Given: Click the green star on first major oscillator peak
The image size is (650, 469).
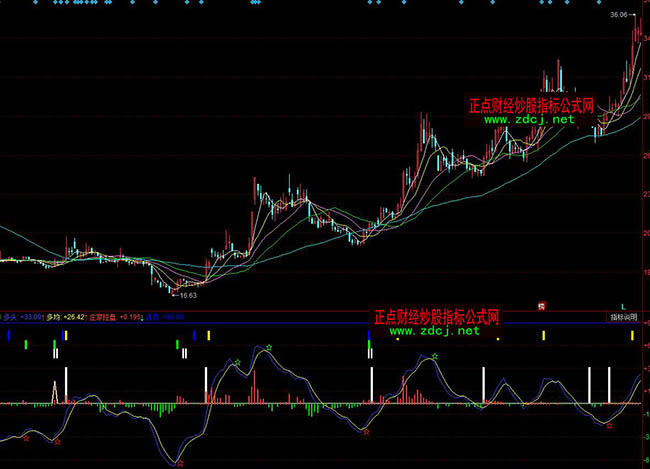Looking at the screenshot, I should pos(237,362).
